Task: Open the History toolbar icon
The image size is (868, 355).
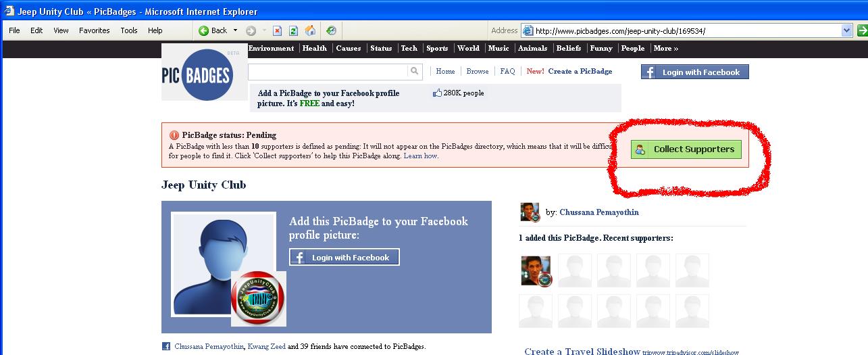Action: click(331, 30)
